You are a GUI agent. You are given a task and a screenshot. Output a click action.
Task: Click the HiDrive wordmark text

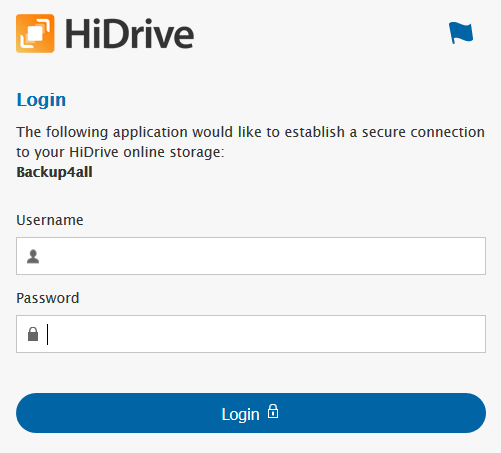[129, 34]
